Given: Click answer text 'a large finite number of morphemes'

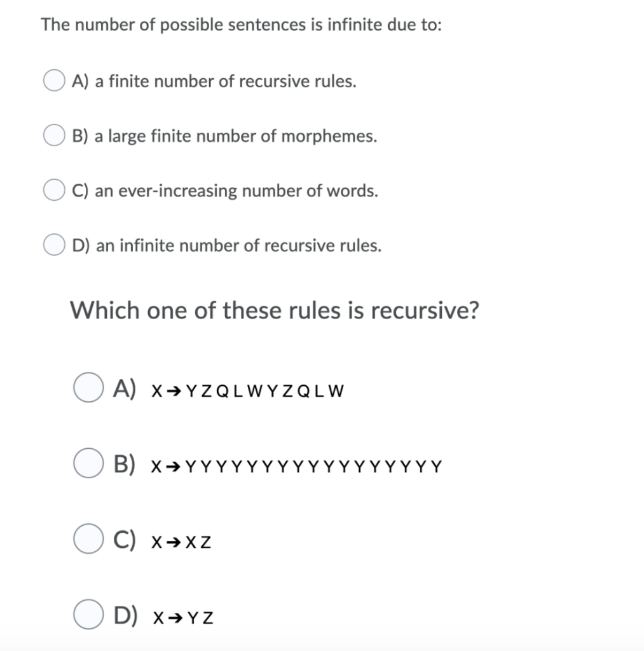Looking at the screenshot, I should pos(225,135).
